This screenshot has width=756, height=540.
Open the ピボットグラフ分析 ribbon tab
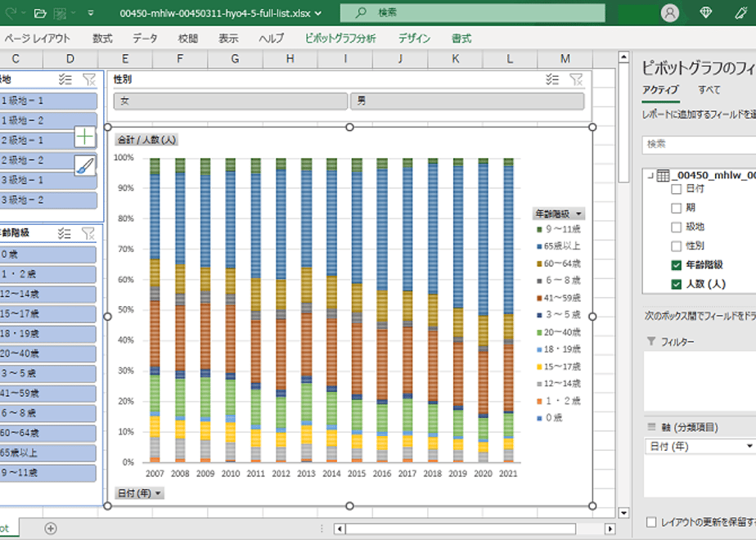click(x=340, y=38)
